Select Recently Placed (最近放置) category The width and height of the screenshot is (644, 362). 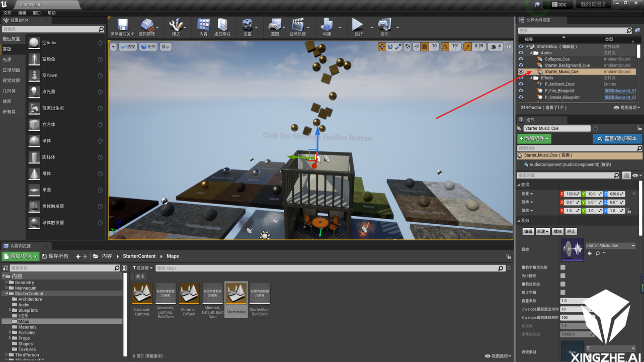tap(12, 39)
